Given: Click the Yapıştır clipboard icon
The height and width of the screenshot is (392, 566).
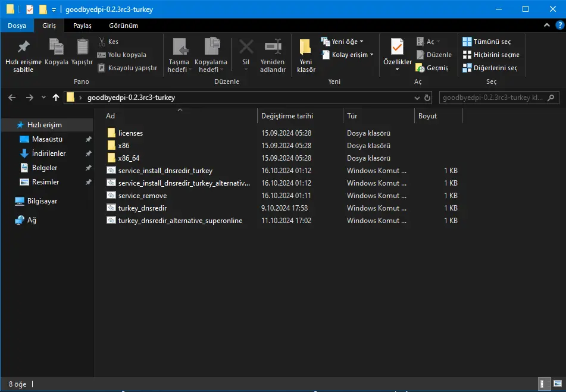Looking at the screenshot, I should point(82,47).
